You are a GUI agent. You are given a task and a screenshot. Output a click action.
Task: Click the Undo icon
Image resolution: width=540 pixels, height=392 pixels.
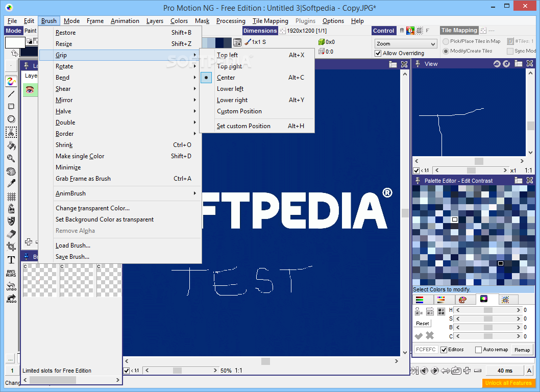tap(11, 286)
